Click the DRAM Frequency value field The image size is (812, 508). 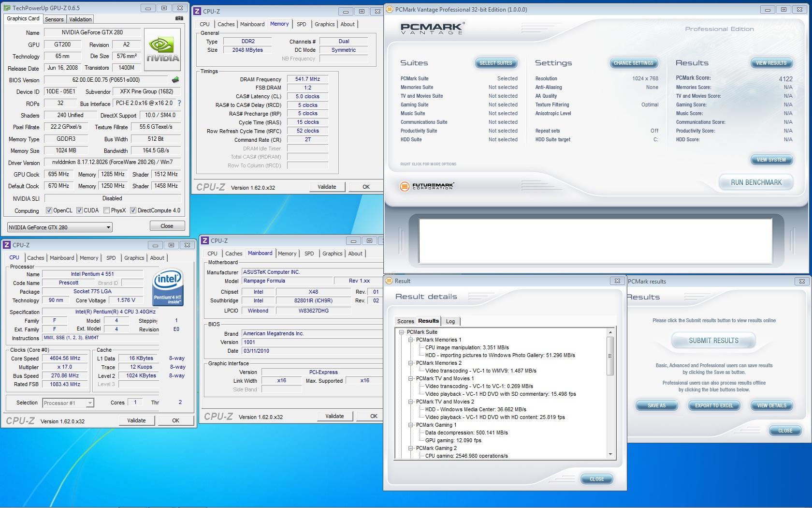pos(307,79)
